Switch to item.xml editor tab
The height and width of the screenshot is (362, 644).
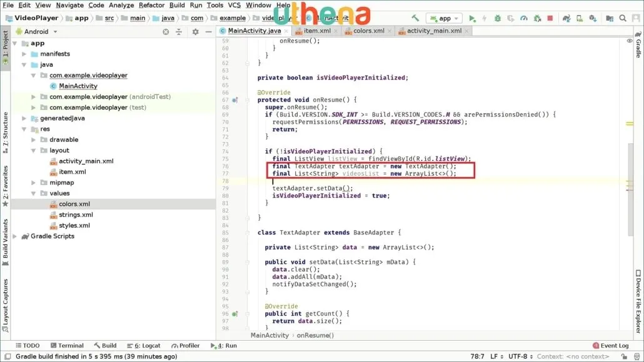[317, 31]
